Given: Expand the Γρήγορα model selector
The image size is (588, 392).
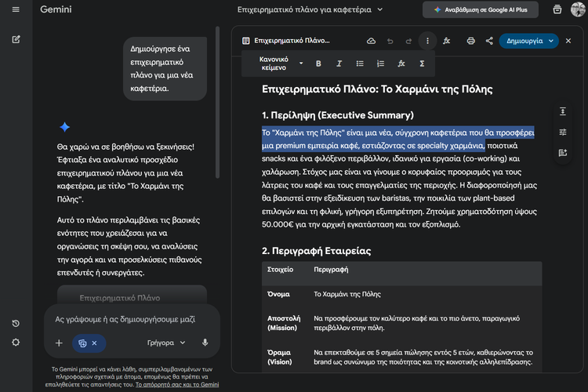Looking at the screenshot, I should point(166,343).
